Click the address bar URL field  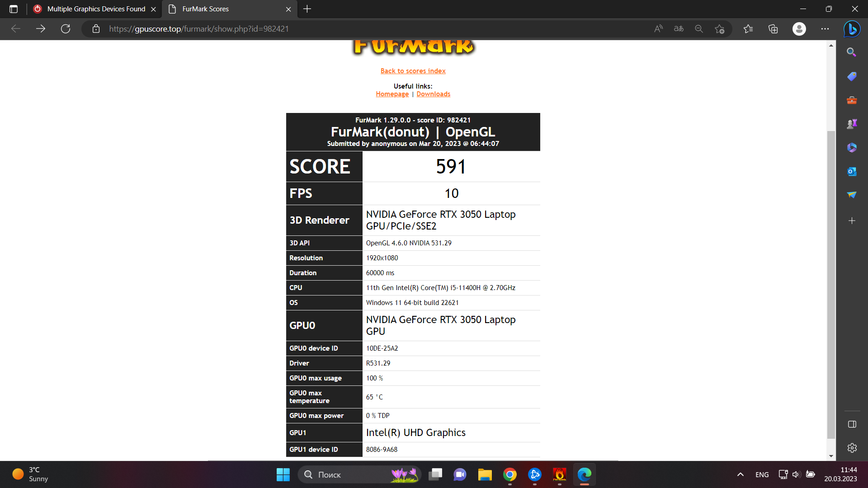pyautogui.click(x=199, y=28)
